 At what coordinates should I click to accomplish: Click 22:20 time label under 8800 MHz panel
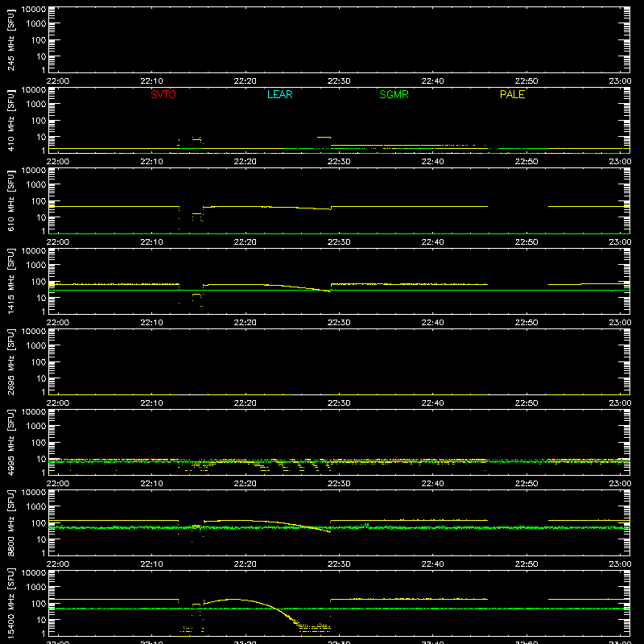point(246,564)
